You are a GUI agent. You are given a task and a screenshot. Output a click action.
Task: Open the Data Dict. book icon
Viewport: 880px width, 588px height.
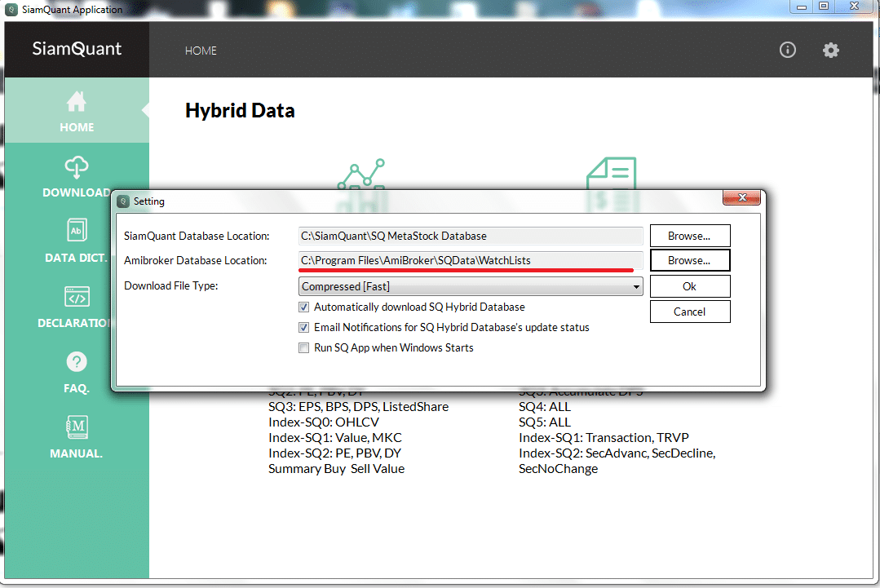point(77,232)
